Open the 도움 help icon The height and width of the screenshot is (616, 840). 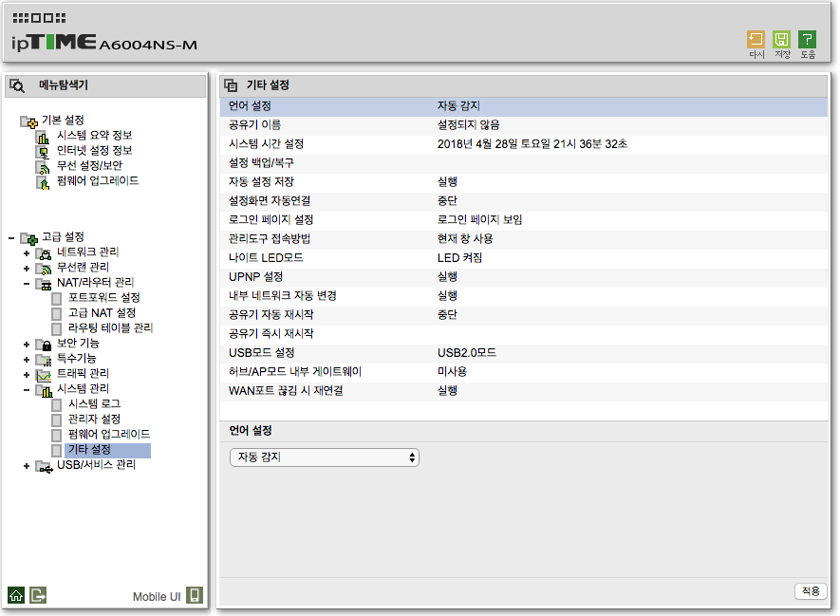click(x=808, y=40)
